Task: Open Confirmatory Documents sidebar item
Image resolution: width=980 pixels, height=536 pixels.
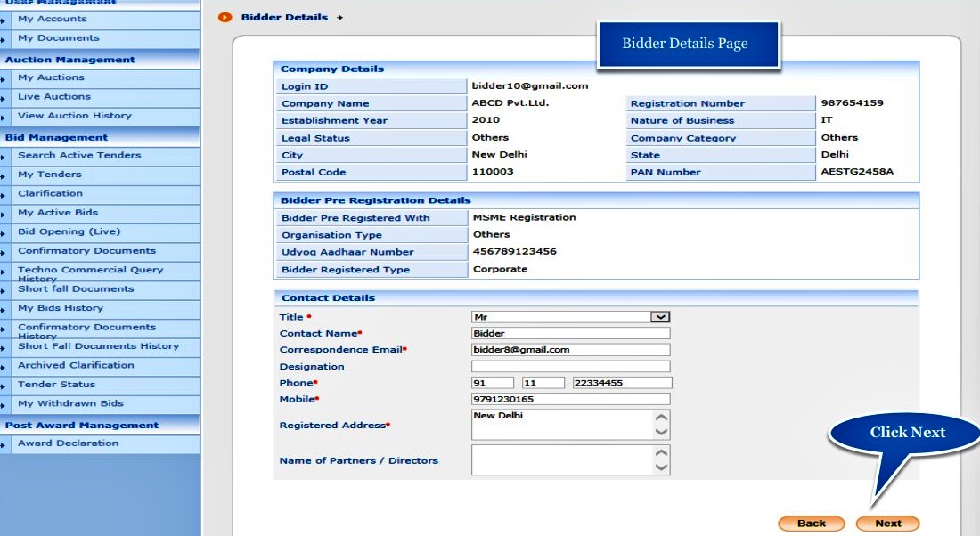Action: tap(87, 250)
